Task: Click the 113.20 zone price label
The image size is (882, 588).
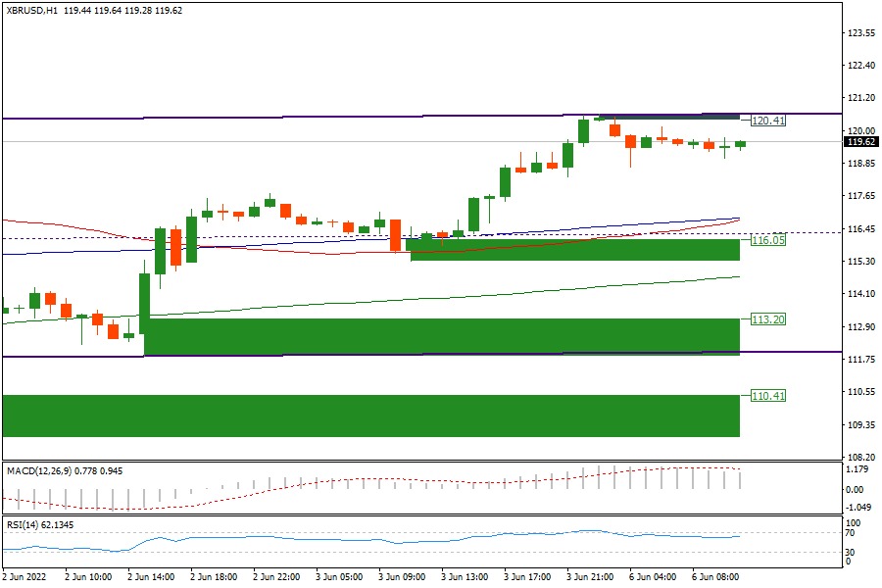Action: [768, 319]
